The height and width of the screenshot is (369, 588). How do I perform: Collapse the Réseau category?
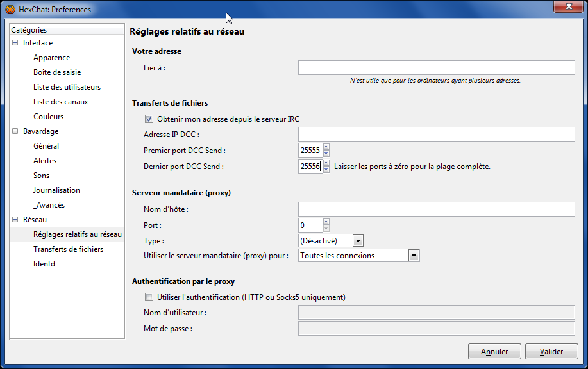coord(15,220)
